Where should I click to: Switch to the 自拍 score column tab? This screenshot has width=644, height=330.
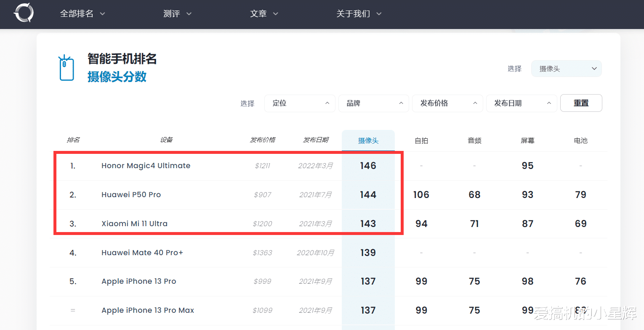tap(421, 140)
